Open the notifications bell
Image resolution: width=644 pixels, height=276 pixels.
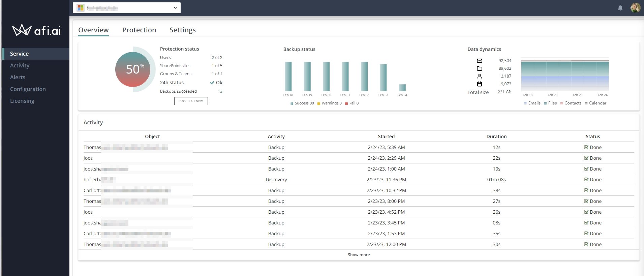(x=620, y=8)
